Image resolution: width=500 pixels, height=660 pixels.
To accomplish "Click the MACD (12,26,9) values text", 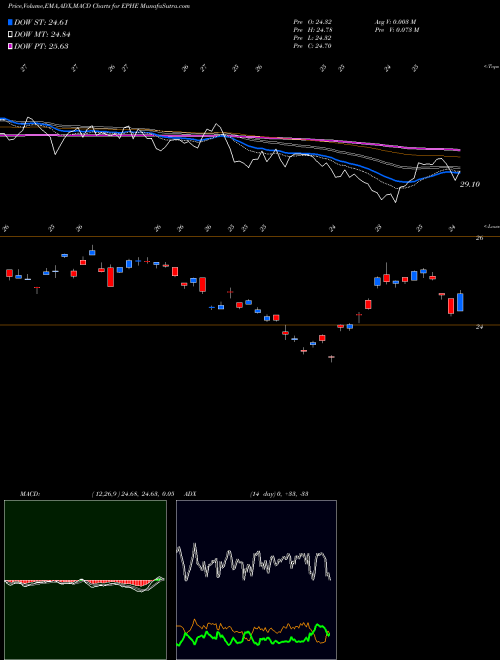I will click(133, 494).
